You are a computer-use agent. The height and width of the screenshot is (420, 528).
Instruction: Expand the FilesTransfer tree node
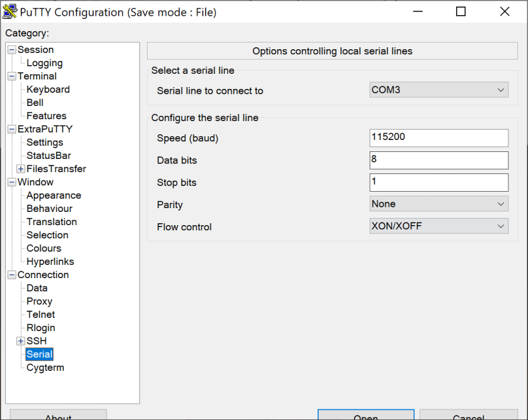[21, 169]
